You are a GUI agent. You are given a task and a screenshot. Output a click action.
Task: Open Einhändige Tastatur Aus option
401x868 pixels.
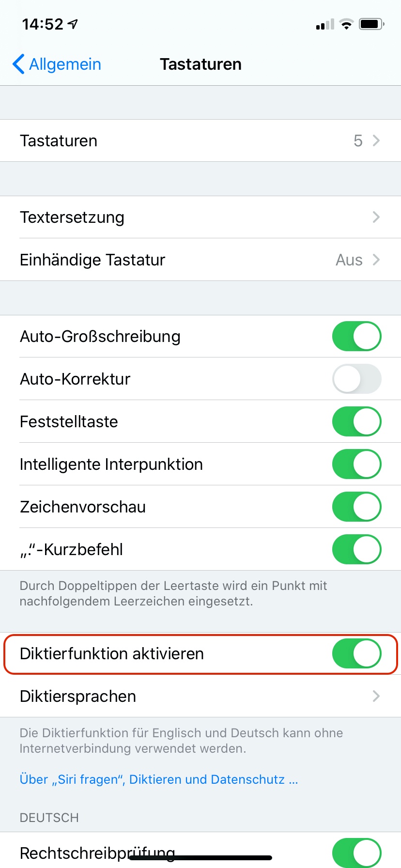point(357,260)
